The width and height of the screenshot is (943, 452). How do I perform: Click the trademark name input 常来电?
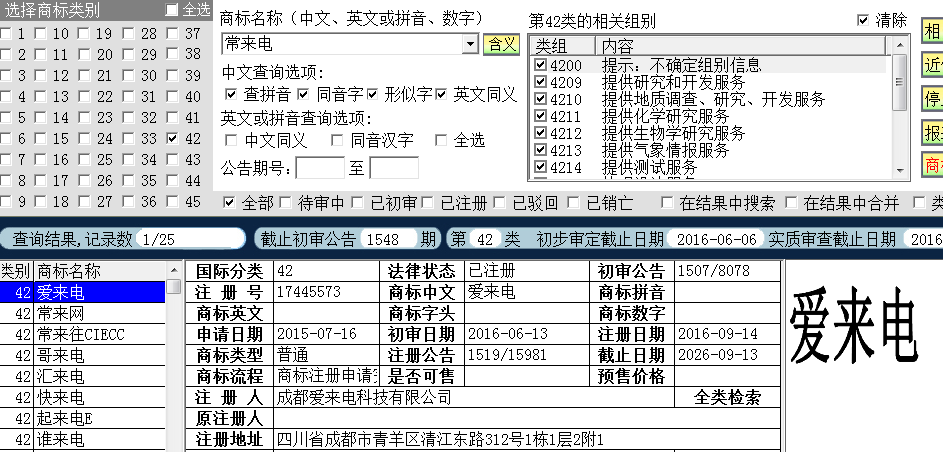coord(342,44)
